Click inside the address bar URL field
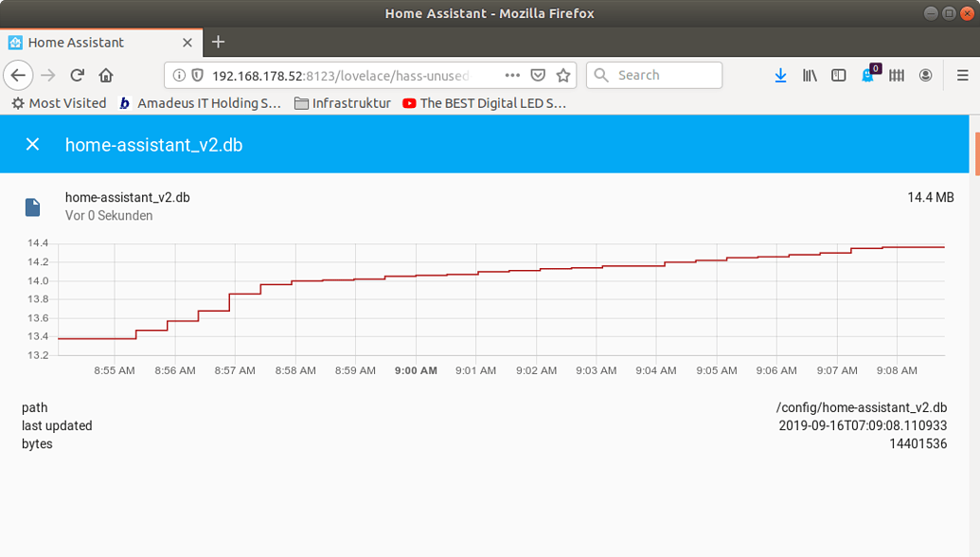980x557 pixels. (331, 75)
